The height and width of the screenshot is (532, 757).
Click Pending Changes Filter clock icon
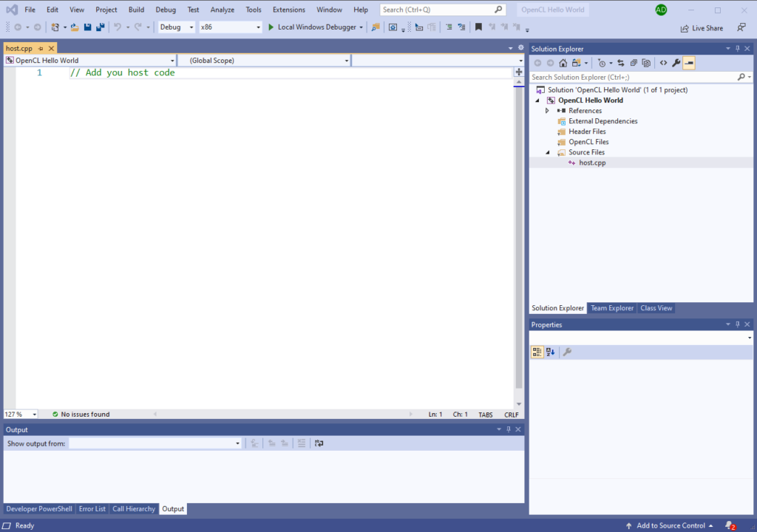pos(602,63)
